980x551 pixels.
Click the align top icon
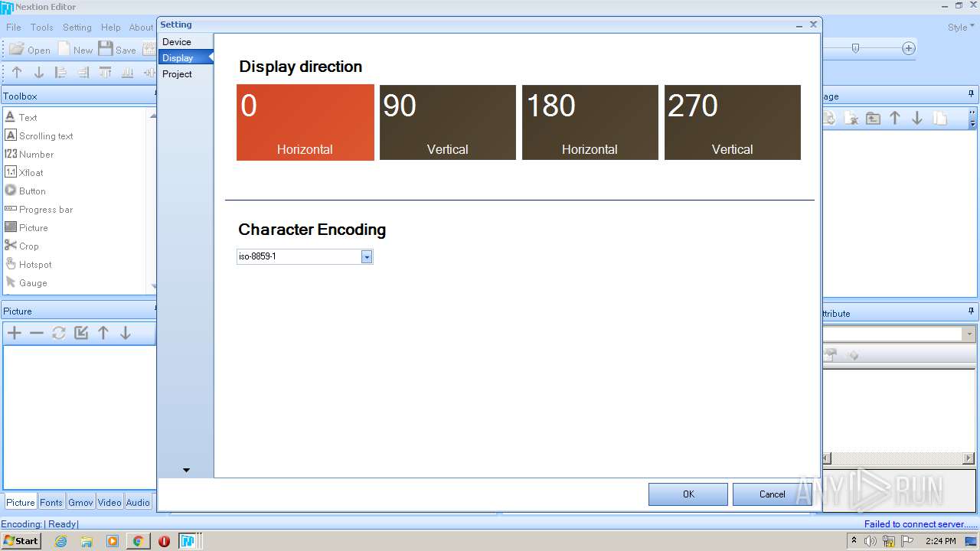(106, 73)
